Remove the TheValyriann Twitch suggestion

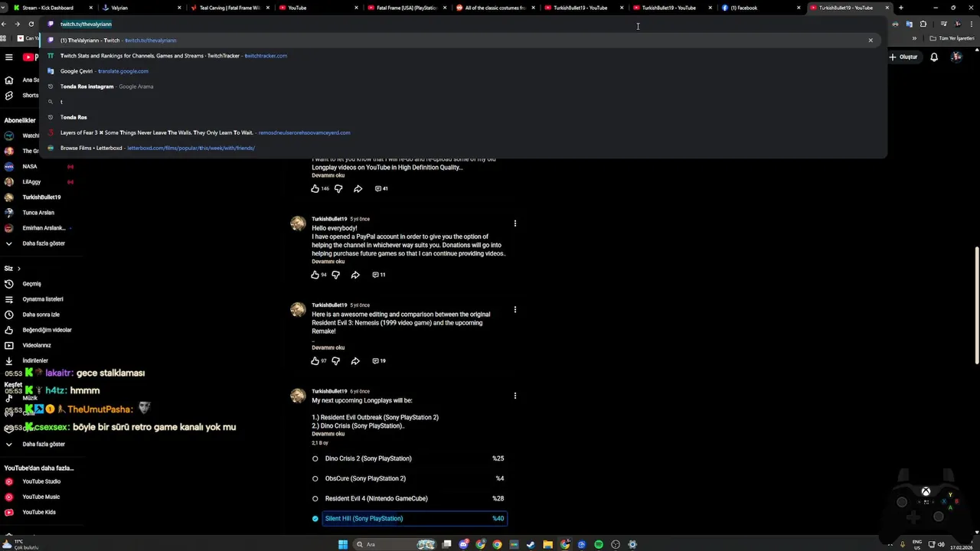coord(871,40)
